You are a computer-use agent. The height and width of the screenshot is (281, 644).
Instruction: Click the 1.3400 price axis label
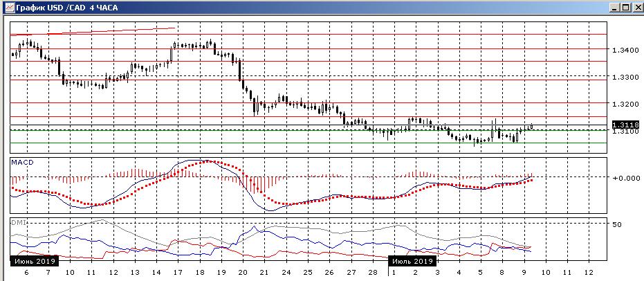625,50
